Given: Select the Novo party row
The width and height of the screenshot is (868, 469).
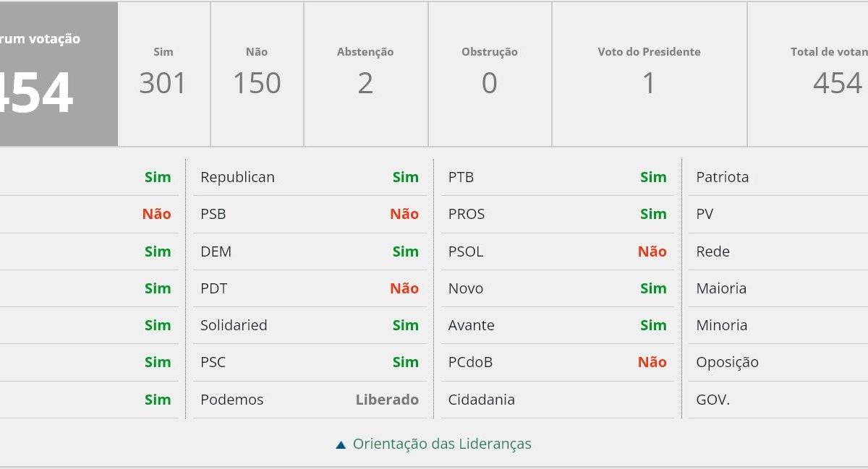Looking at the screenshot, I should coord(557,288).
